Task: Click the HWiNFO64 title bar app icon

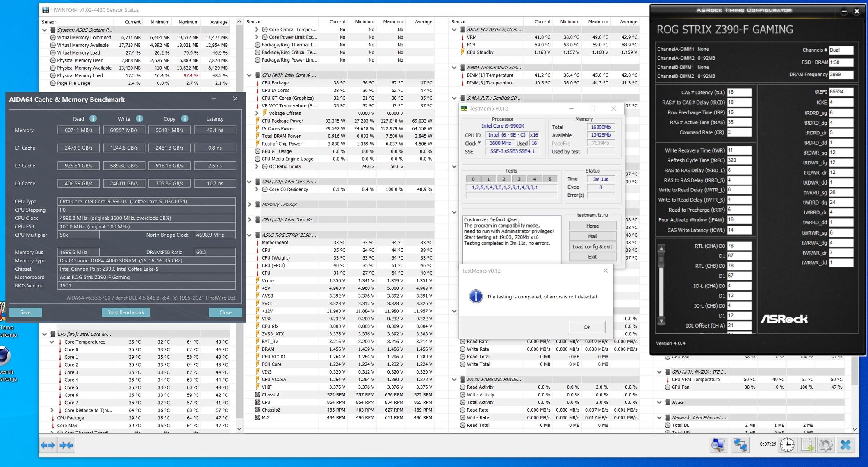Action: (x=46, y=10)
